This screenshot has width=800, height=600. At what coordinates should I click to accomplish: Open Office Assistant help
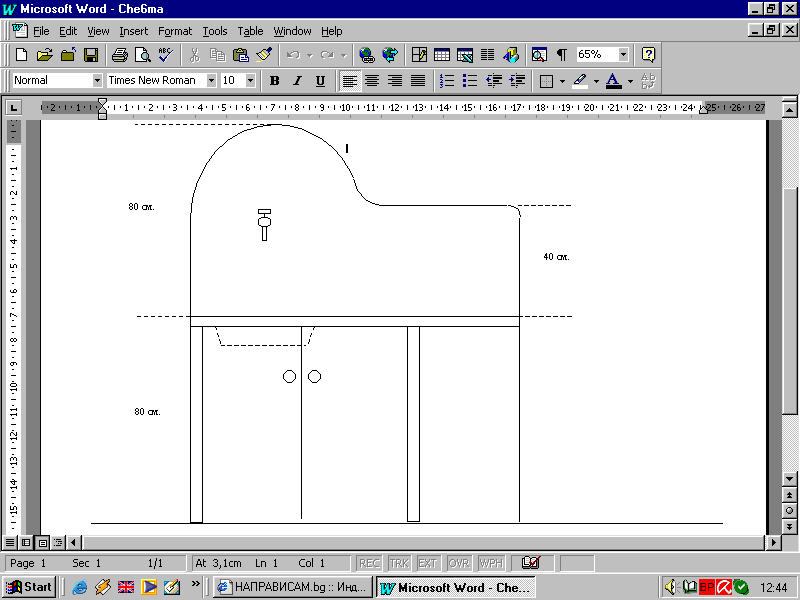coord(648,55)
